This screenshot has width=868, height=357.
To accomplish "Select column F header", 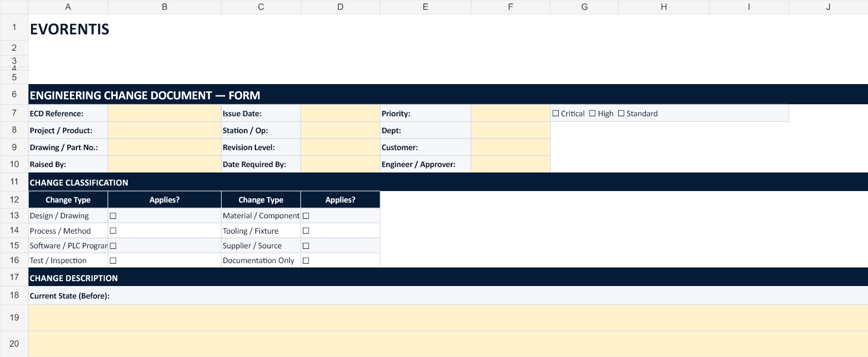I will [511, 7].
